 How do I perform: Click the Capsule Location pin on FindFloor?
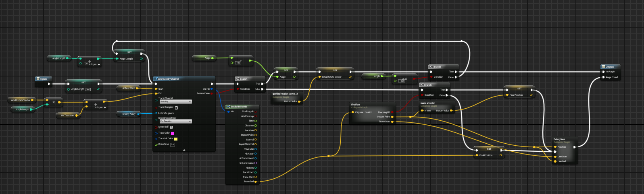353,112
